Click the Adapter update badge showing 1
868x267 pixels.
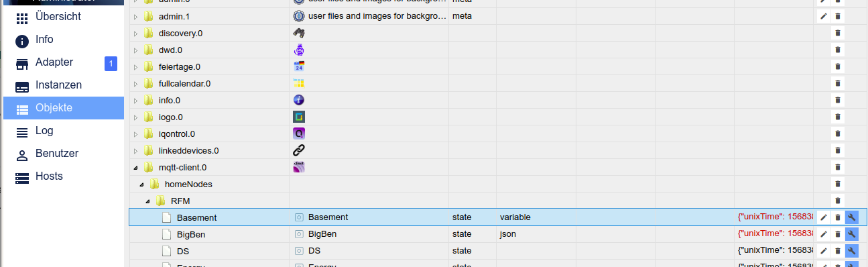pyautogui.click(x=111, y=63)
